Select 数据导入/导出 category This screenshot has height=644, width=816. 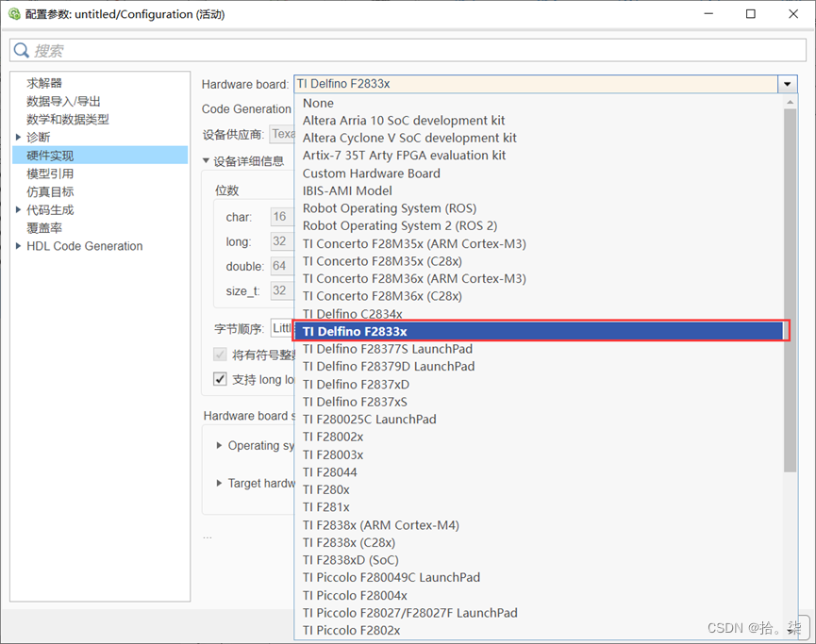[x=63, y=101]
